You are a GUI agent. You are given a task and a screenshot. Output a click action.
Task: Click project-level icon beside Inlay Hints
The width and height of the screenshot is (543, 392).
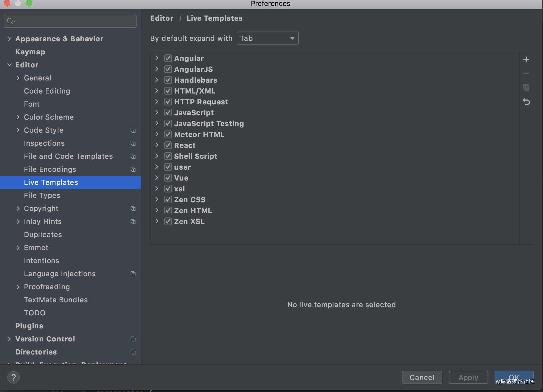point(133,222)
